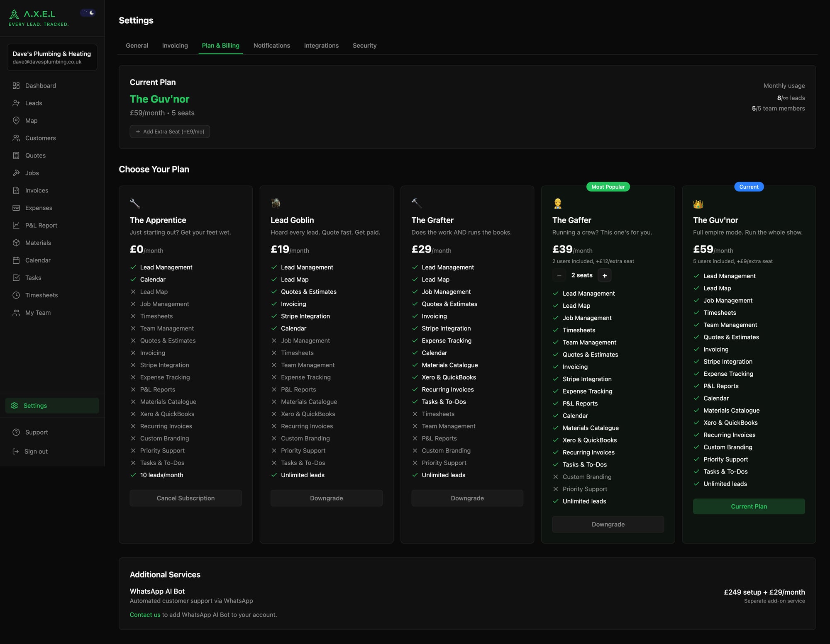The height and width of the screenshot is (644, 830).
Task: Open the Invoices list
Action: coord(36,190)
